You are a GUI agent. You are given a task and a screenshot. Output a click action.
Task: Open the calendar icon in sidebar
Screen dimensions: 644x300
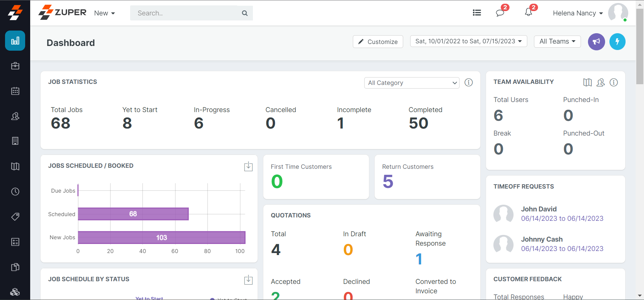pyautogui.click(x=15, y=91)
